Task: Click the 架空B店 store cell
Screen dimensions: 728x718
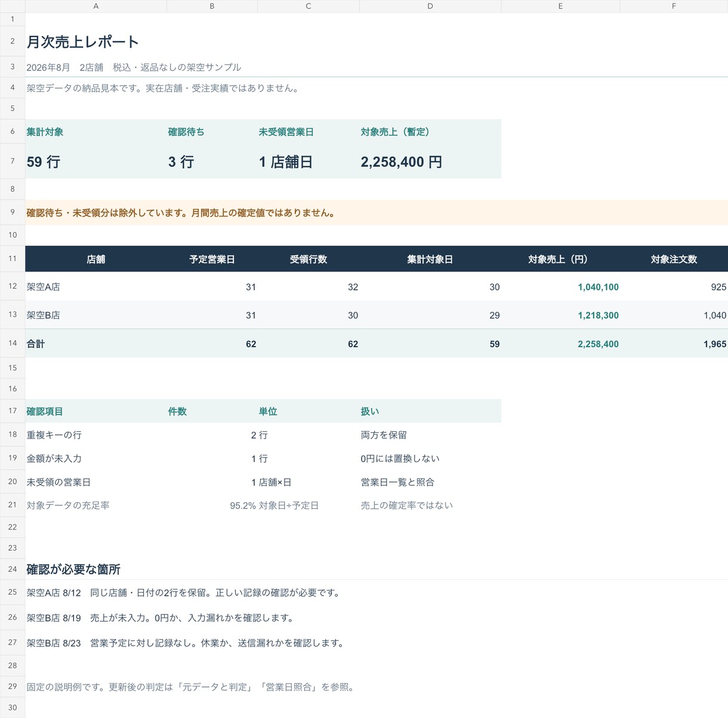Action: coord(96,315)
